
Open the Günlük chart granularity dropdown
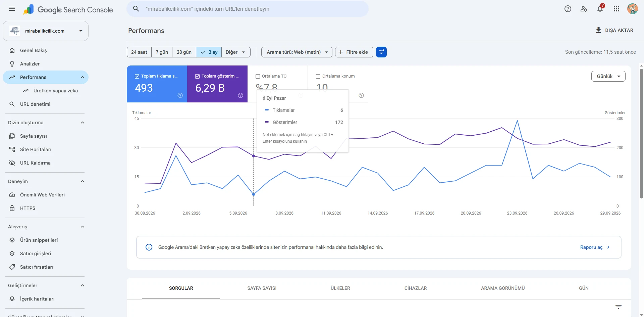608,76
